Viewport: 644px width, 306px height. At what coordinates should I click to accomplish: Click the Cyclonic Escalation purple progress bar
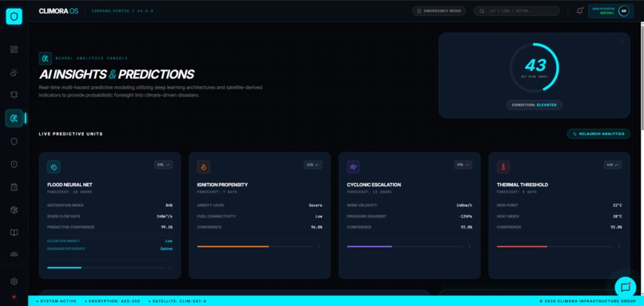point(405,246)
